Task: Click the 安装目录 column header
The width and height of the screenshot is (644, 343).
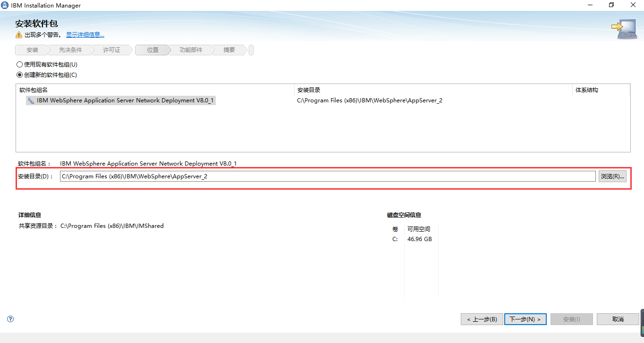Action: 309,90
